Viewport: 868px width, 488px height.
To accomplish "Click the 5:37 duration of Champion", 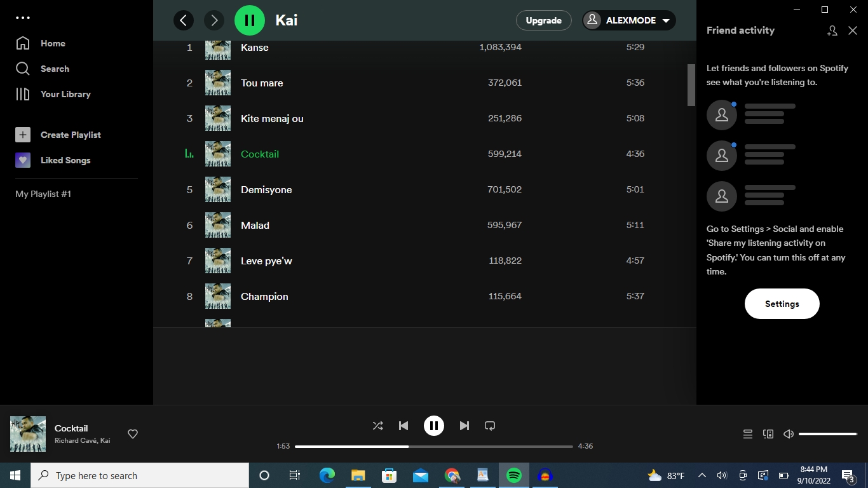I will coord(635,296).
